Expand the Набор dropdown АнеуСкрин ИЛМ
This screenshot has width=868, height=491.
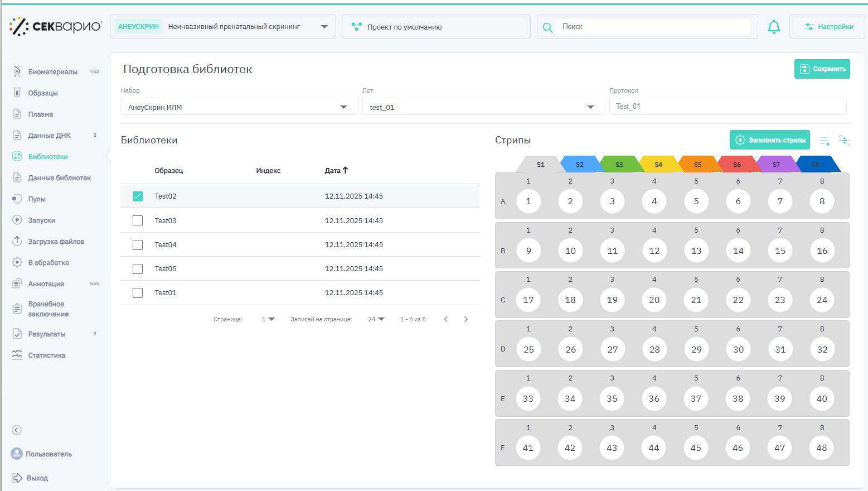click(239, 107)
